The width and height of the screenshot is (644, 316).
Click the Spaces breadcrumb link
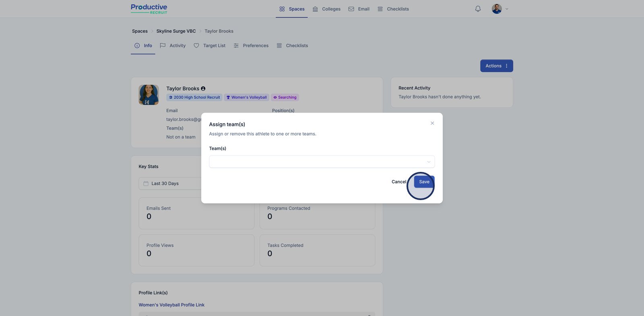tap(140, 31)
